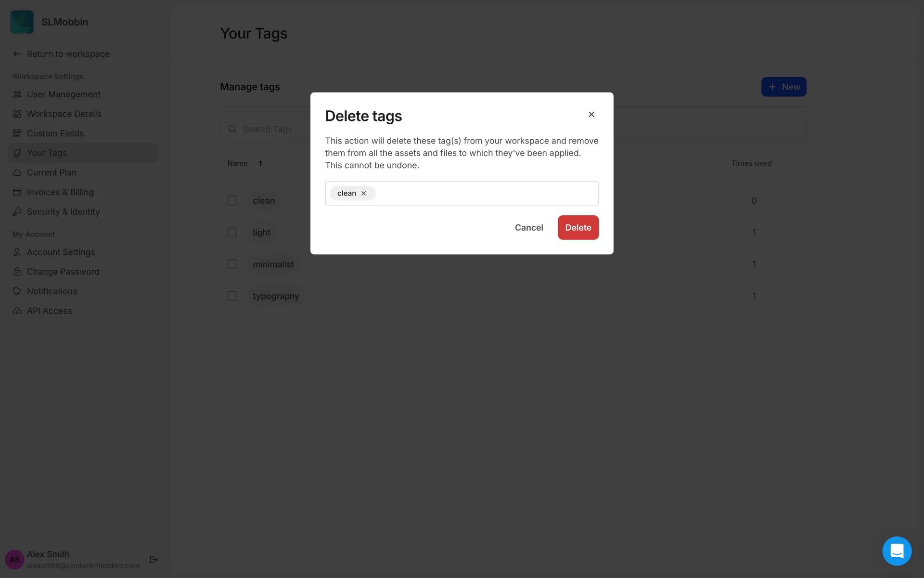Screen dimensions: 924x578
Task: Click the chat support bubble icon
Action: 897,551
